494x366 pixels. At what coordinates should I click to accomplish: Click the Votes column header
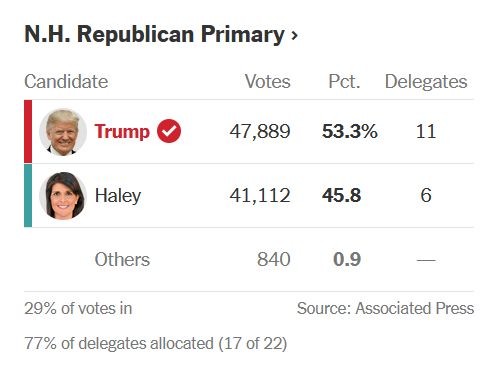click(x=268, y=82)
